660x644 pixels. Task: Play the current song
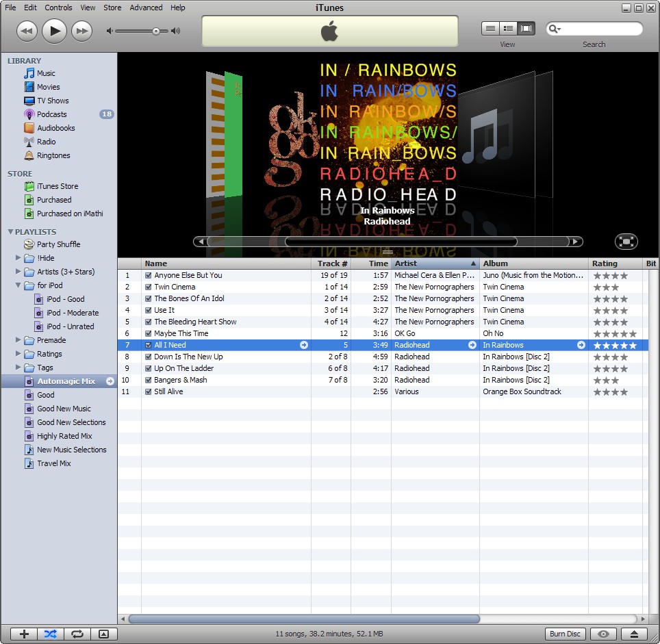55,31
